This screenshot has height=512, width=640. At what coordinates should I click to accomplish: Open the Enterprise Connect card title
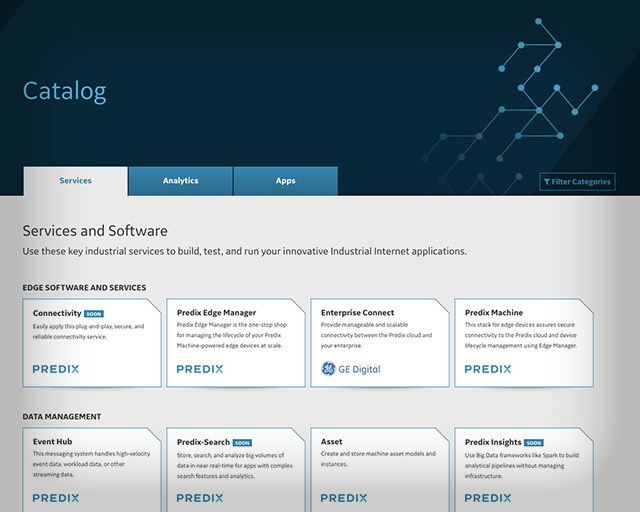(x=358, y=313)
